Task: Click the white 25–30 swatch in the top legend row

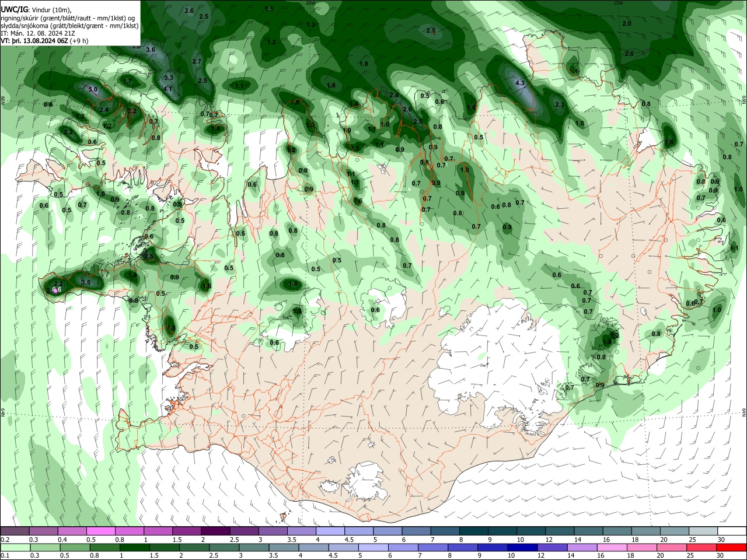Action: click(702, 531)
